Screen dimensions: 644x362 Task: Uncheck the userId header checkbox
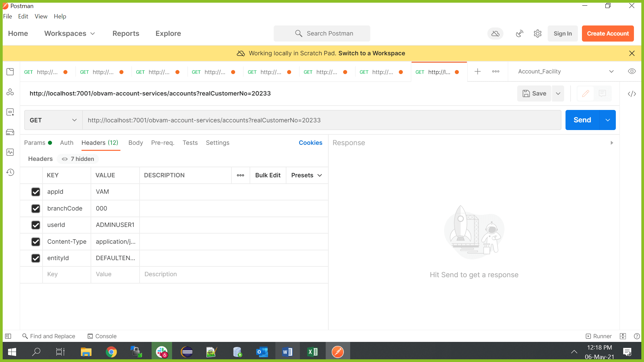[36, 225]
